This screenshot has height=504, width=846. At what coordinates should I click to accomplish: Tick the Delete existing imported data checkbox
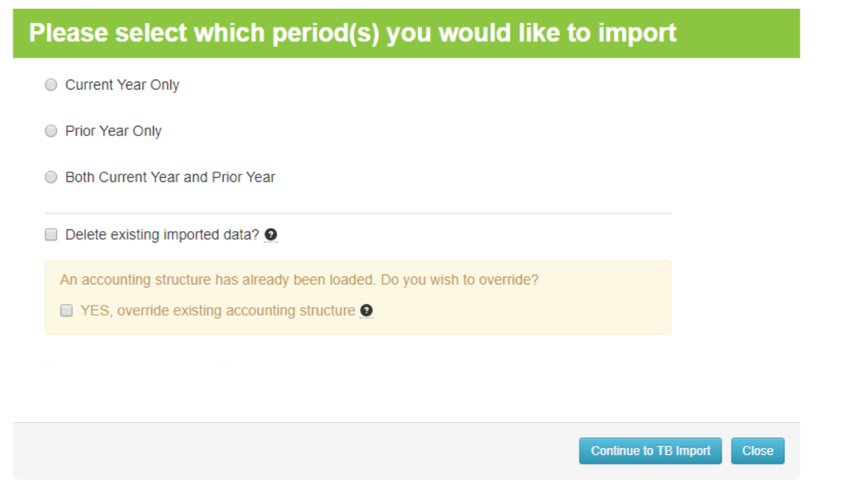pos(51,235)
